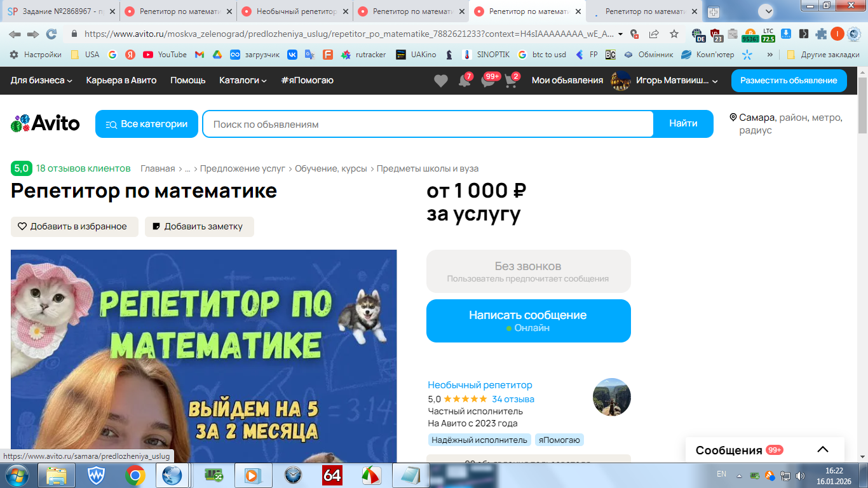Open the favorites heart icon in Avito header
Viewport: 868px width, 488px height.
[441, 81]
